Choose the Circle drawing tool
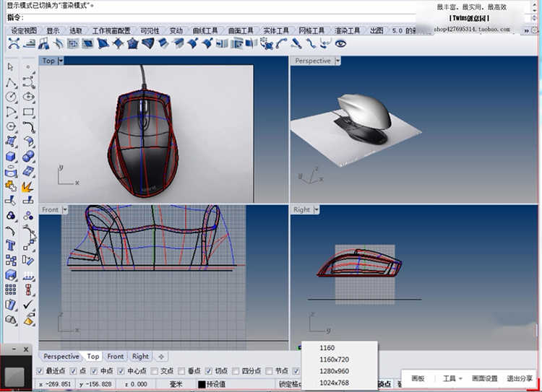This screenshot has height=392, width=542. [x=11, y=97]
